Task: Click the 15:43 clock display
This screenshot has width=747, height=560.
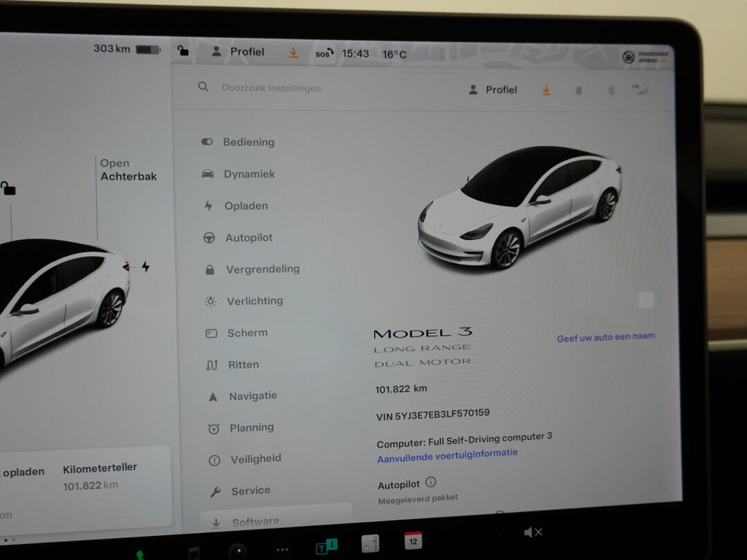Action: 356,54
